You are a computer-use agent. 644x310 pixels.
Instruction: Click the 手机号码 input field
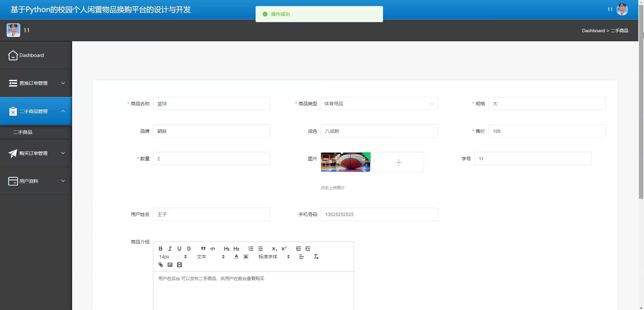pos(379,214)
